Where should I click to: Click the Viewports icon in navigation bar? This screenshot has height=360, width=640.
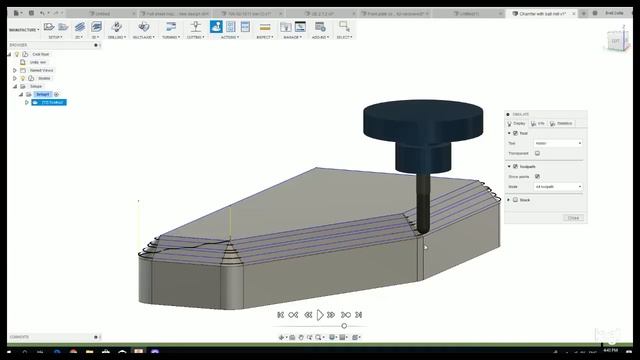click(356, 337)
